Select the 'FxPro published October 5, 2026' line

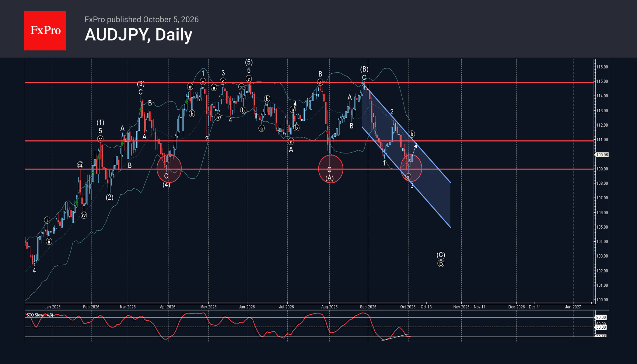tap(142, 19)
